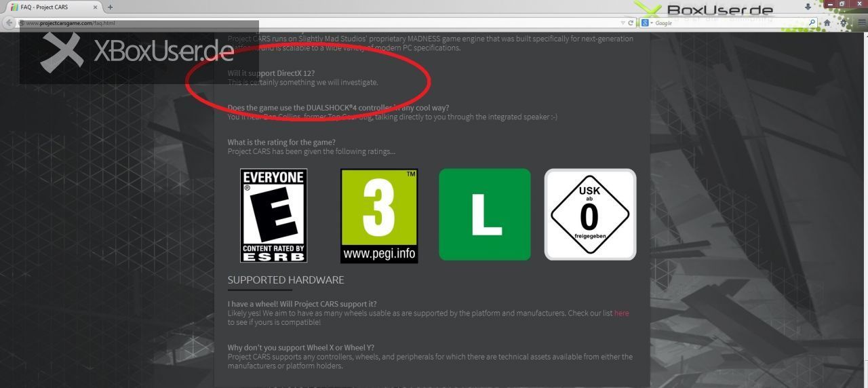868x388 pixels.
Task: Click the search magnifier icon
Action: point(812,23)
